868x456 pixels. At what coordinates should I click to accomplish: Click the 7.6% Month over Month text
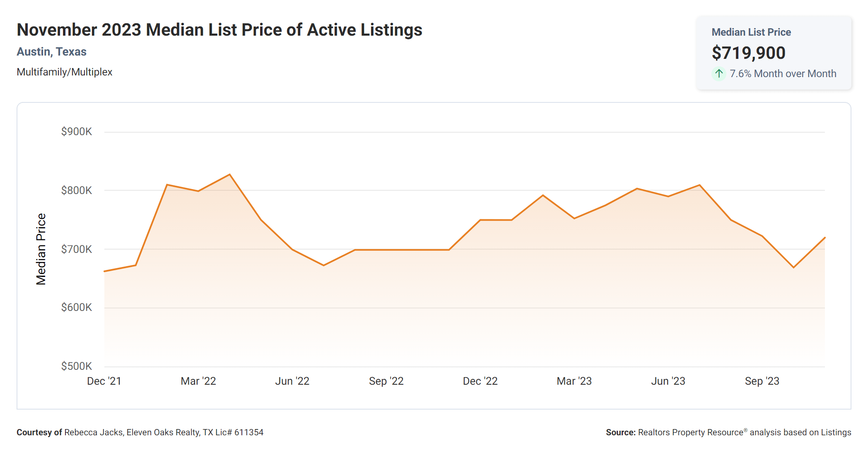783,74
